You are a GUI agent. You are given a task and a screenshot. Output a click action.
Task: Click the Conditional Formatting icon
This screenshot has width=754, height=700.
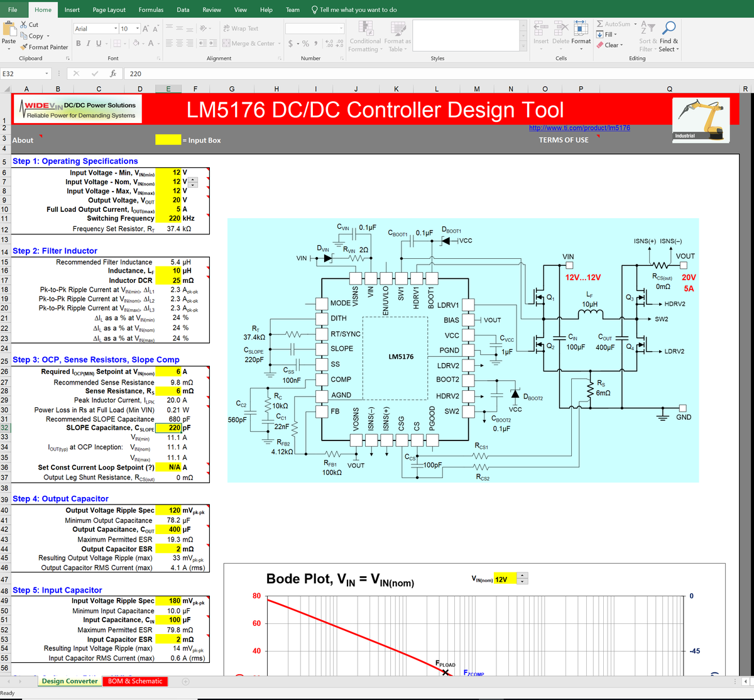pos(365,28)
